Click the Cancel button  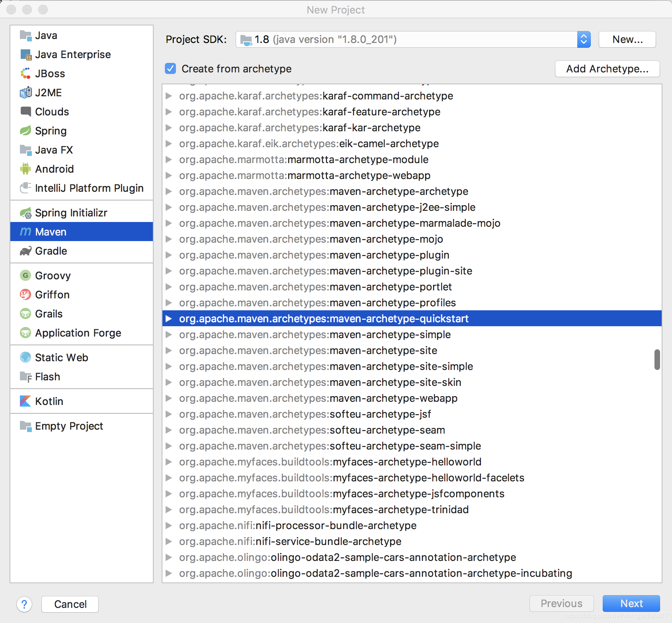coord(70,604)
